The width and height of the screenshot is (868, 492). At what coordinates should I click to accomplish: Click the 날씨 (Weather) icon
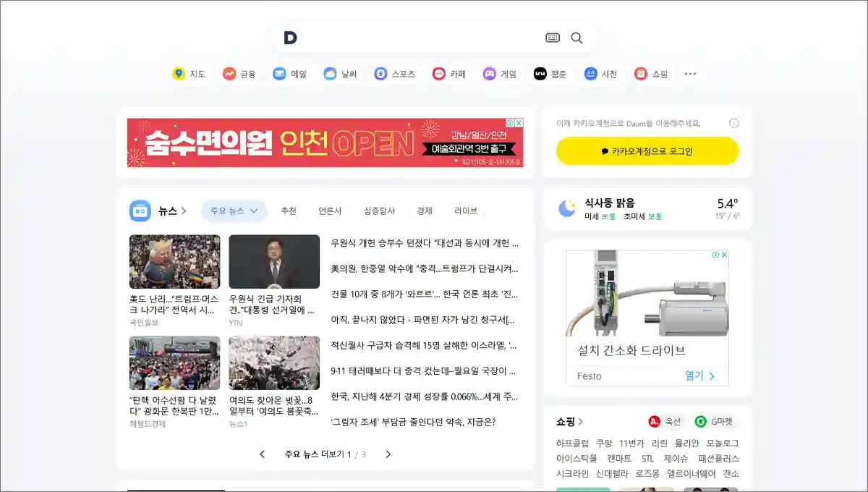tap(339, 73)
